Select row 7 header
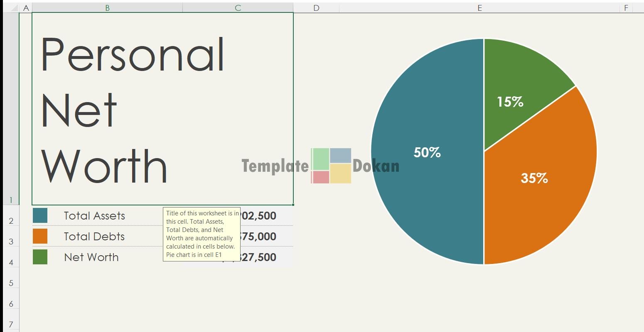The width and height of the screenshot is (644, 332). (11, 325)
